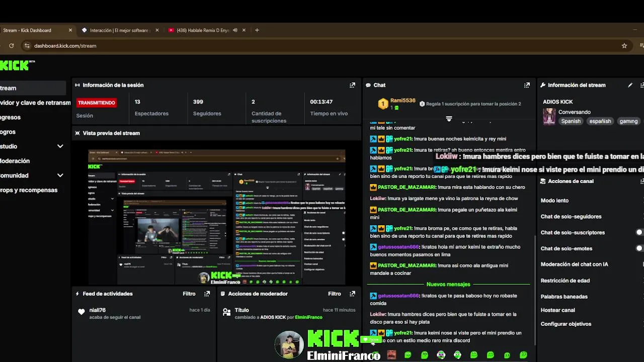Image resolution: width=644 pixels, height=362 pixels.
Task: Reload the page in the browser
Action: point(11,46)
